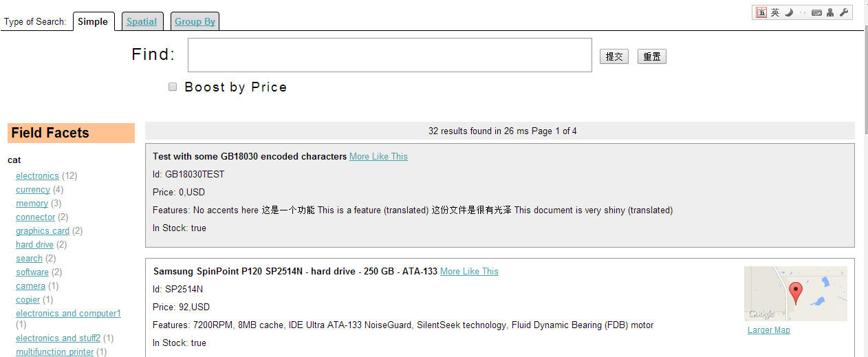
Task: Filter by the multifunction printer facet
Action: point(54,351)
